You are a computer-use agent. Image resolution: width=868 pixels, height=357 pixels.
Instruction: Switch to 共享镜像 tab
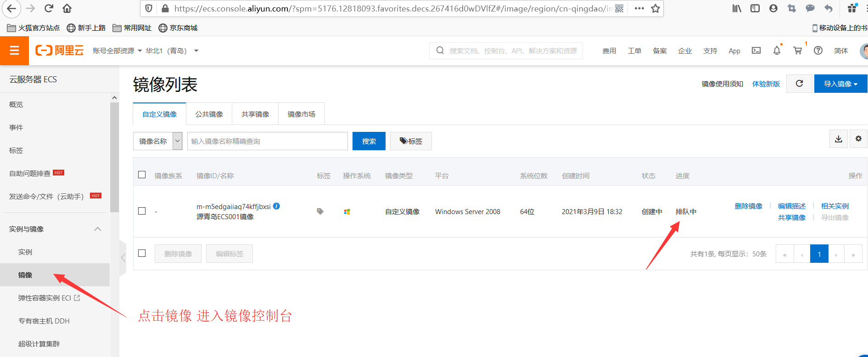[x=255, y=114]
